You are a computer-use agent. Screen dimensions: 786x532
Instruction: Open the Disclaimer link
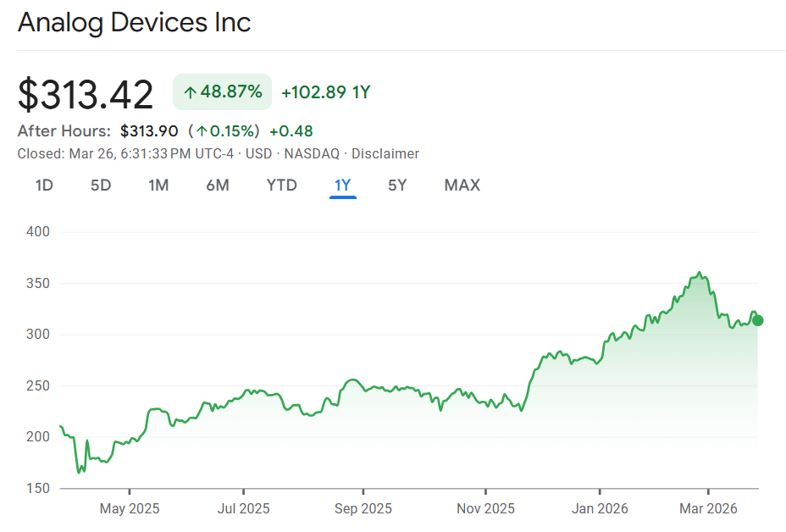[x=385, y=153]
